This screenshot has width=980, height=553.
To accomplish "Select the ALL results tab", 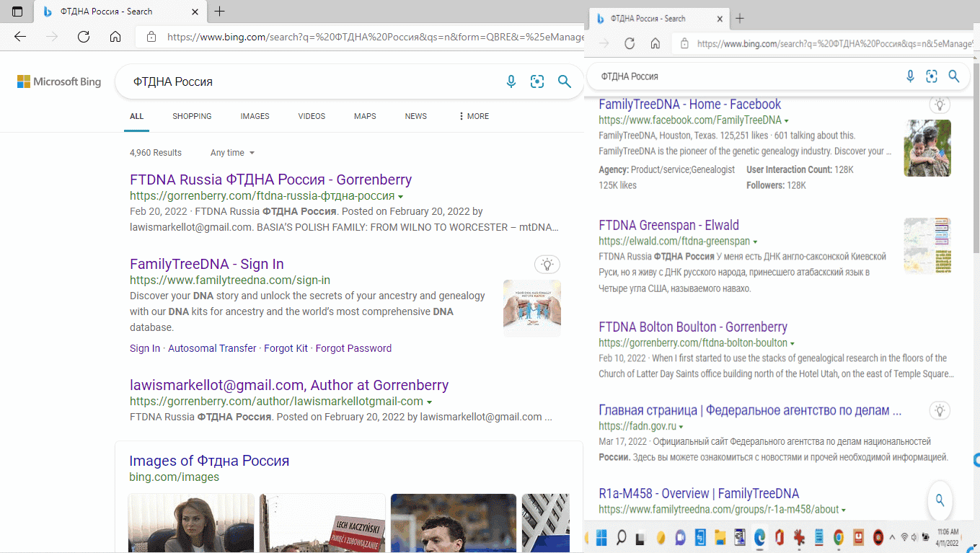I will pyautogui.click(x=137, y=116).
